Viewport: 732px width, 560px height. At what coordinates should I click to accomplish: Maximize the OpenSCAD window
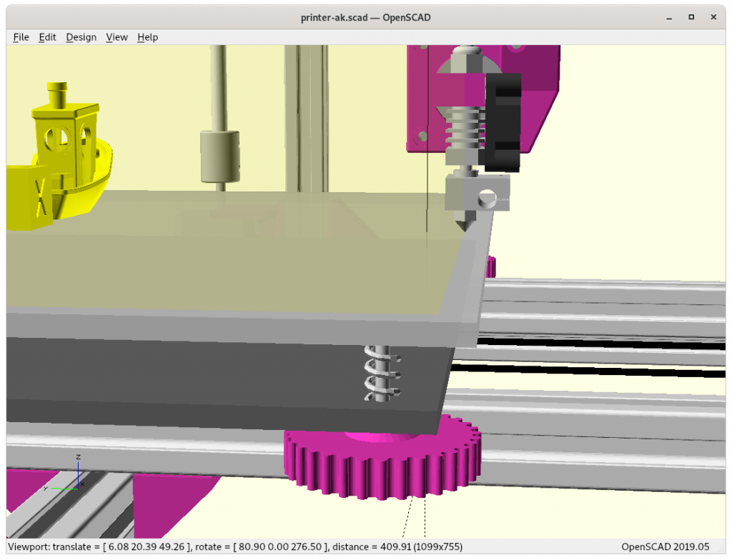(x=691, y=17)
